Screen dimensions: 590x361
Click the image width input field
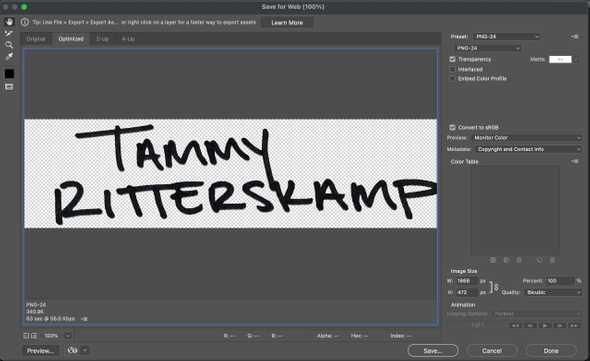[467, 281]
